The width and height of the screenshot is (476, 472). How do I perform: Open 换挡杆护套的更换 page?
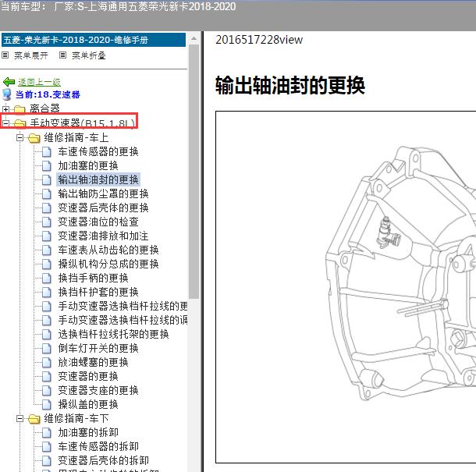pyautogui.click(x=98, y=292)
